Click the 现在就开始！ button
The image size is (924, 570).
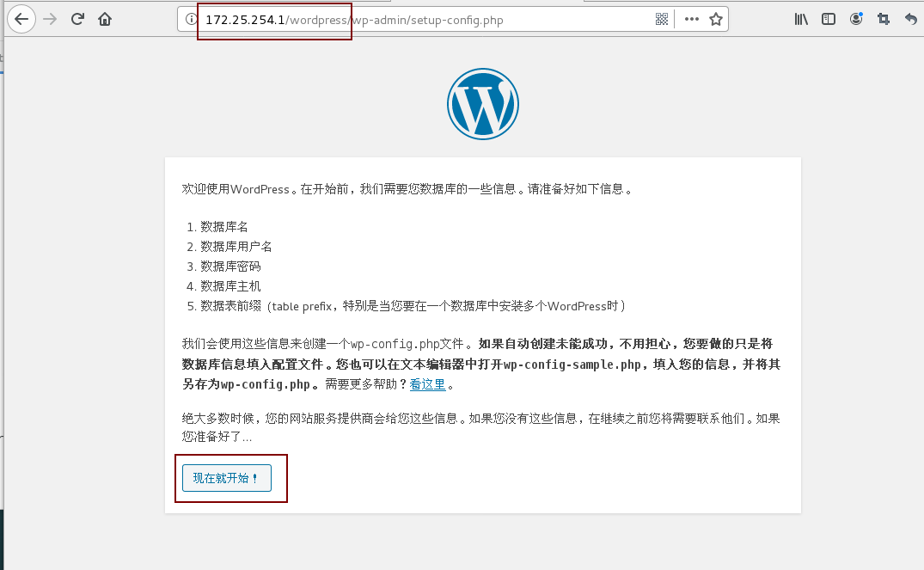227,478
